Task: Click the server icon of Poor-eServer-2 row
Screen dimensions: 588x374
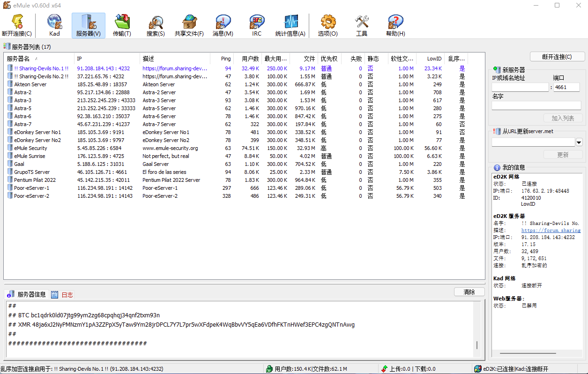Action: tap(10, 196)
